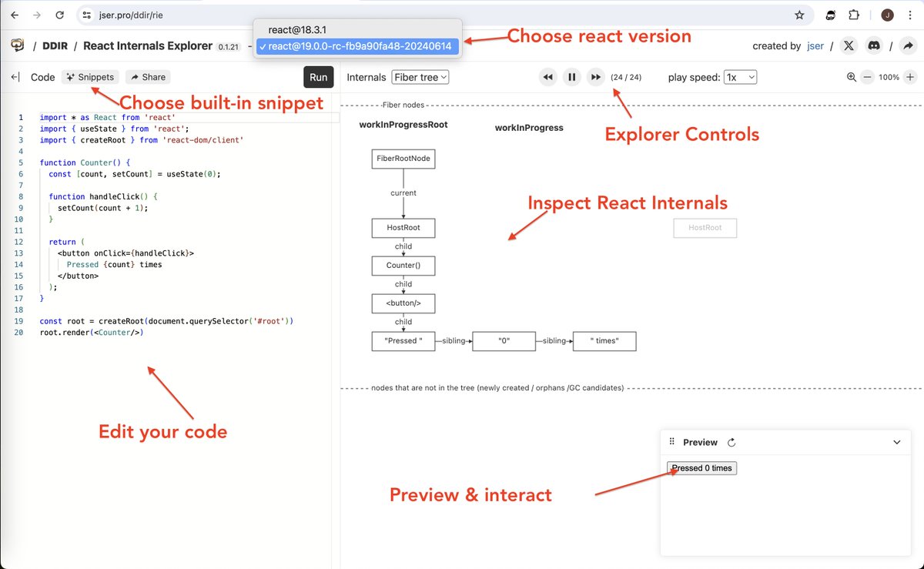Run the current code

tap(318, 77)
